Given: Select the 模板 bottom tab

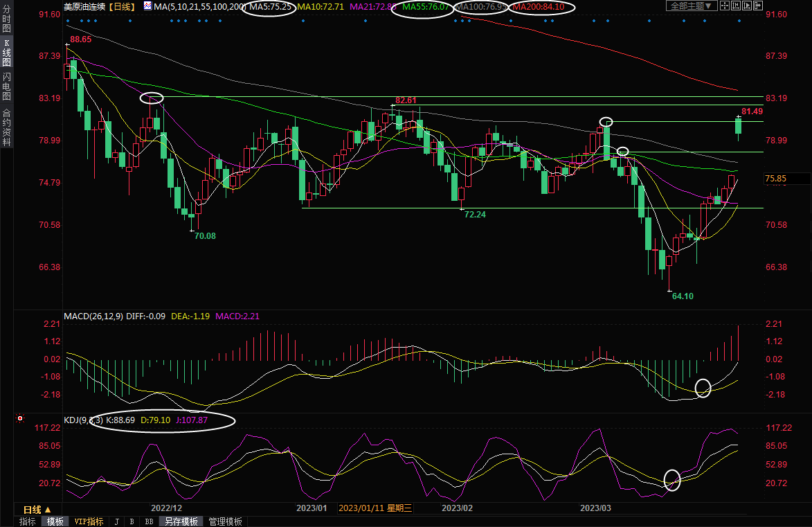Looking at the screenshot, I should (55, 521).
